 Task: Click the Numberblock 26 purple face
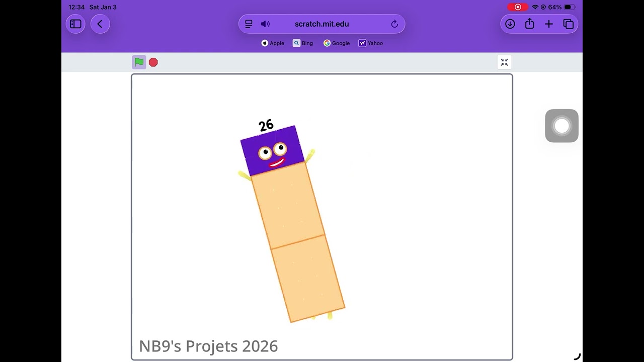272,151
